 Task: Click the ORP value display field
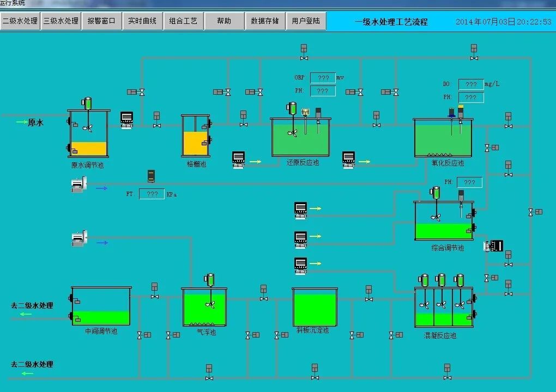pos(323,77)
